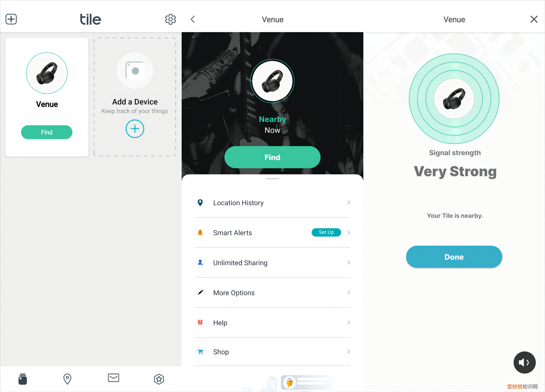Expand the Shop menu item
The image size is (545, 392).
click(349, 351)
